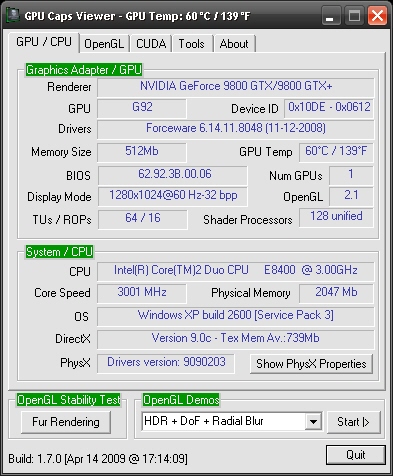393x476 pixels.
Task: Select the Tools tab
Action: coord(191,44)
